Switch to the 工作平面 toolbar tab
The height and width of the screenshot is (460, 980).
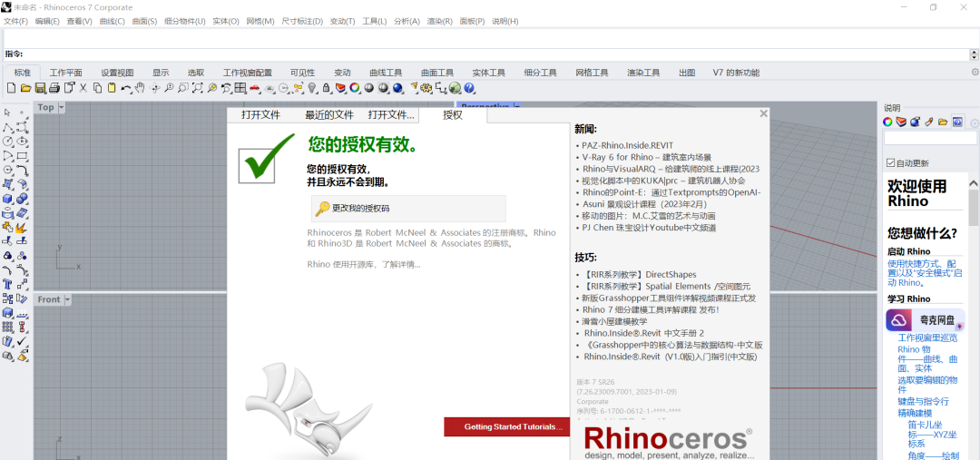[65, 73]
